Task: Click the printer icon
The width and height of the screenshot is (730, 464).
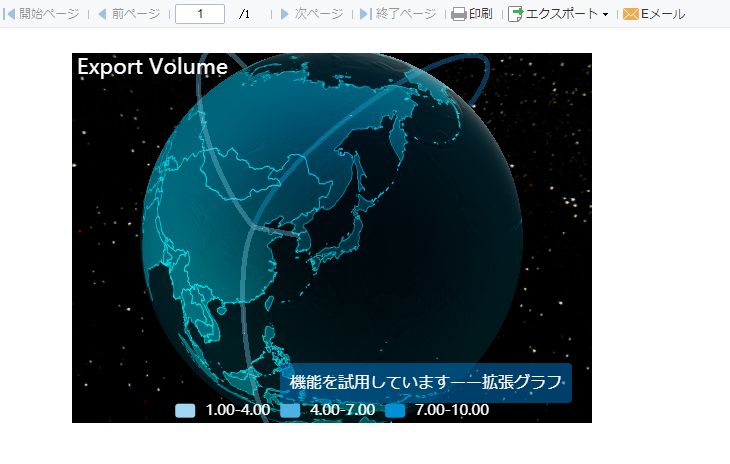Action: pyautogui.click(x=459, y=14)
